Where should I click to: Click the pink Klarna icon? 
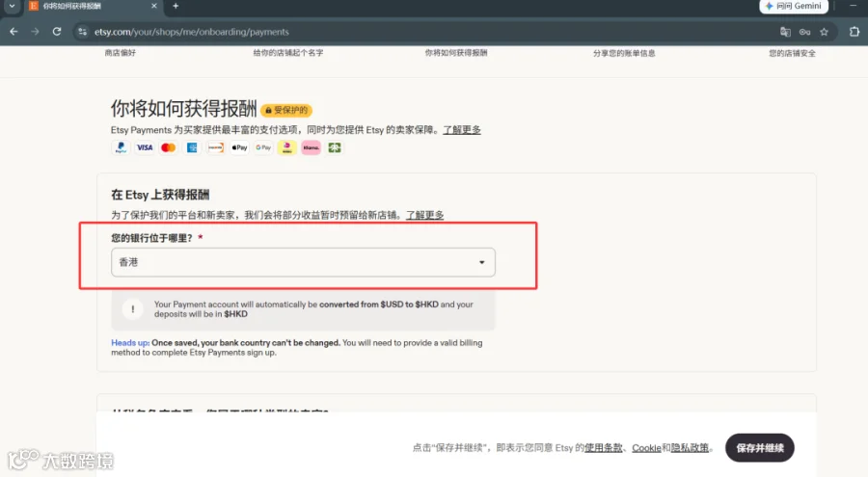tap(312, 147)
